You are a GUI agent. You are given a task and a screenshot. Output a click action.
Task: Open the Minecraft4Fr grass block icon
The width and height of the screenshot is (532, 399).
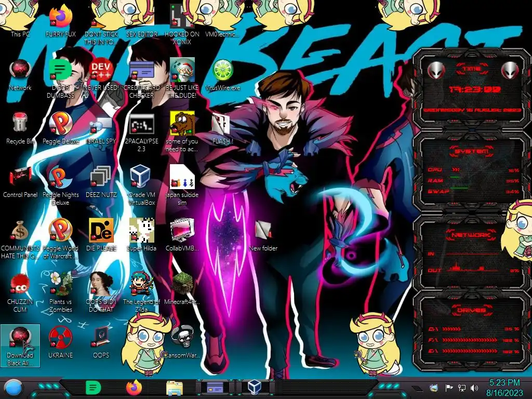coord(182,289)
